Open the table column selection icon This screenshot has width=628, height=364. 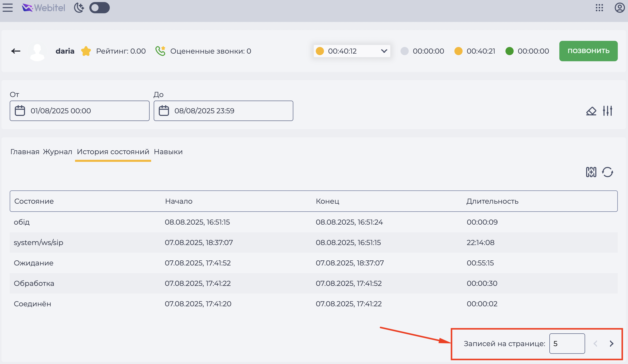pyautogui.click(x=591, y=172)
